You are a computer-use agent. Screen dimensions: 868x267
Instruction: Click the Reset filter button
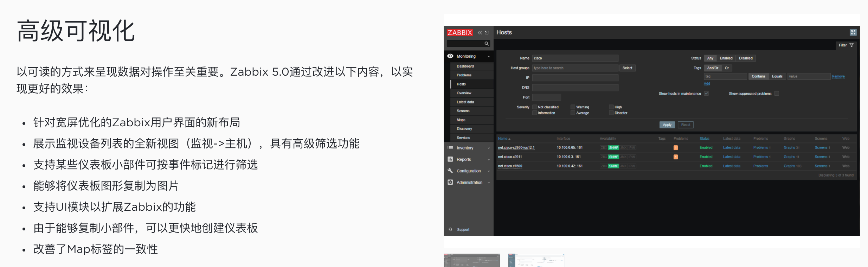tap(686, 125)
